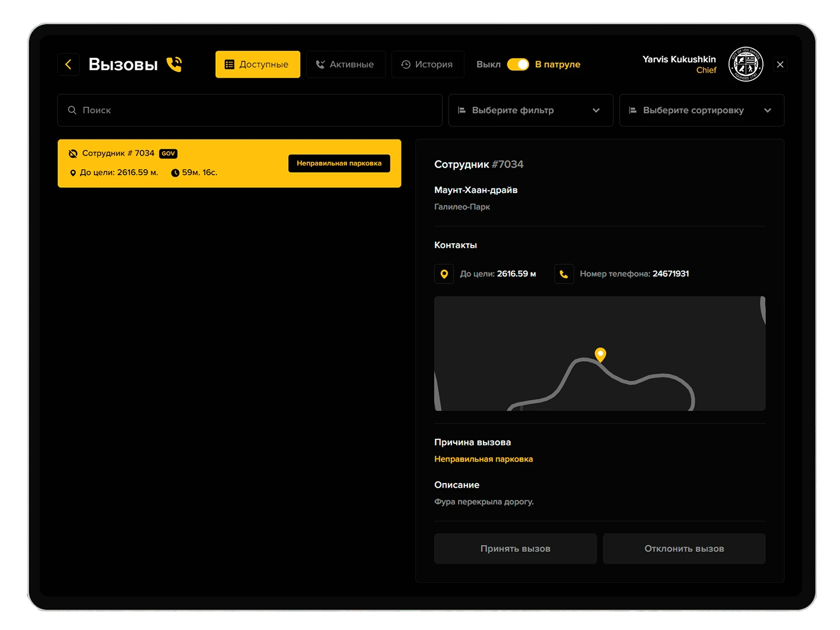Expand sorting list via chevron arrow

click(768, 110)
